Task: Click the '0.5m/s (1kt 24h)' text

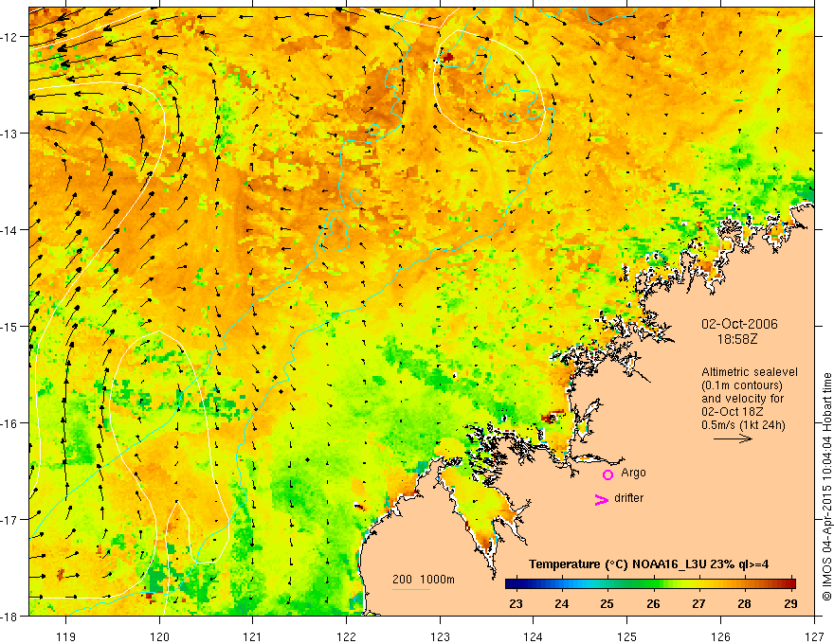Action: 743,425
